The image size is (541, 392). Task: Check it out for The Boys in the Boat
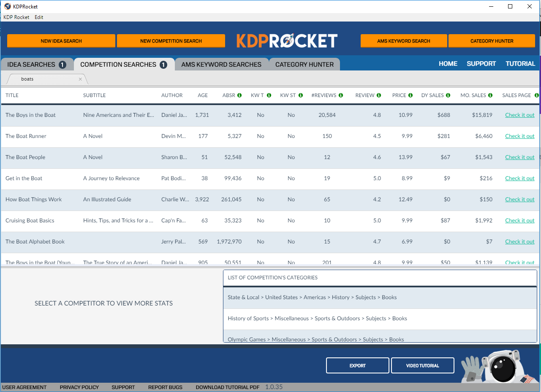click(x=520, y=115)
